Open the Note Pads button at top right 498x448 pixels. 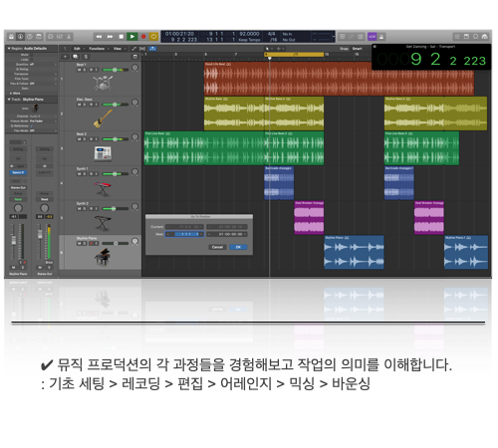point(466,37)
